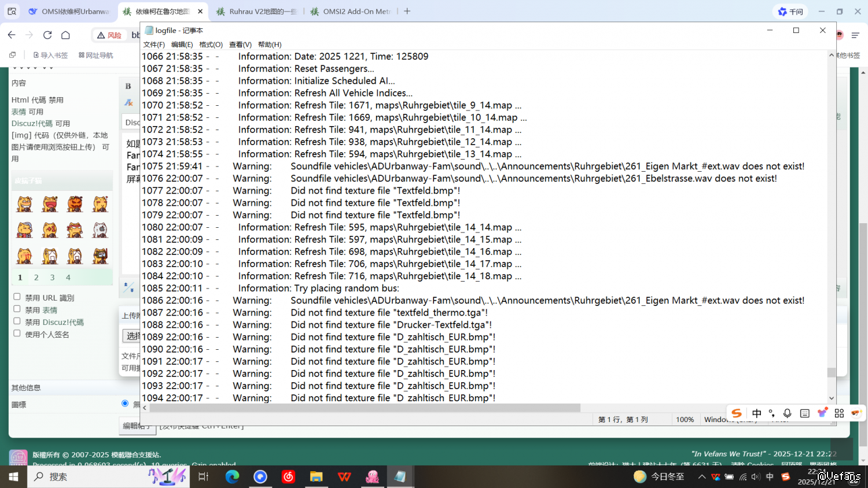The image size is (868, 488).
Task: Switch to OMSI依维柯Urbanway browser tab
Action: click(x=68, y=12)
